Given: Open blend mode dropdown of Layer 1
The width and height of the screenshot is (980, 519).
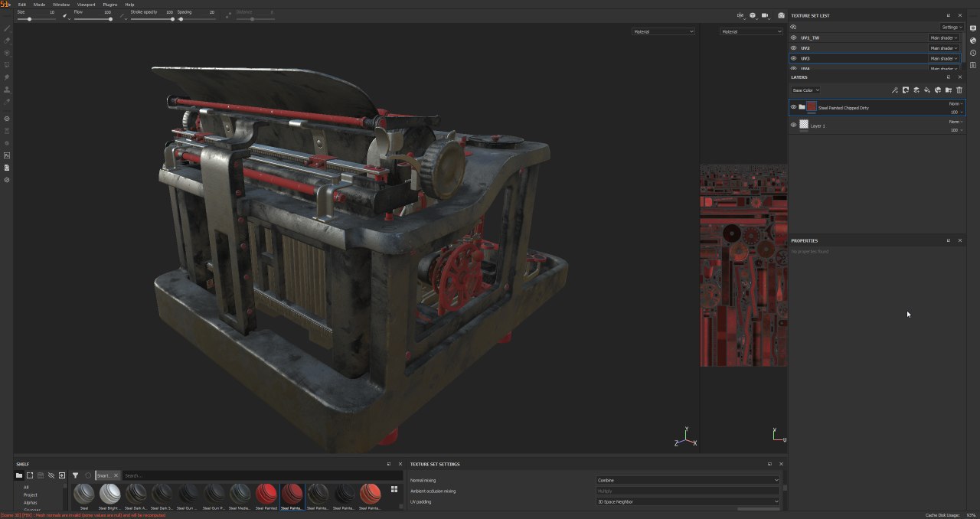Looking at the screenshot, I should (x=956, y=122).
